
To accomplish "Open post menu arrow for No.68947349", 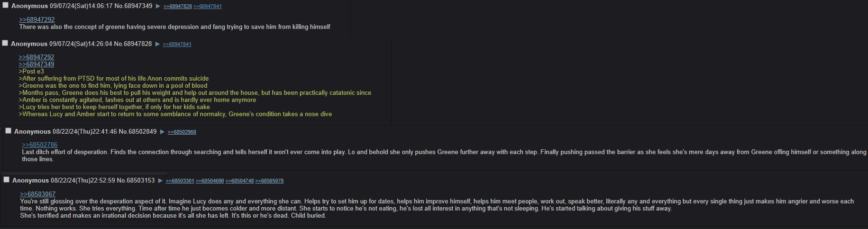I will point(158,6).
